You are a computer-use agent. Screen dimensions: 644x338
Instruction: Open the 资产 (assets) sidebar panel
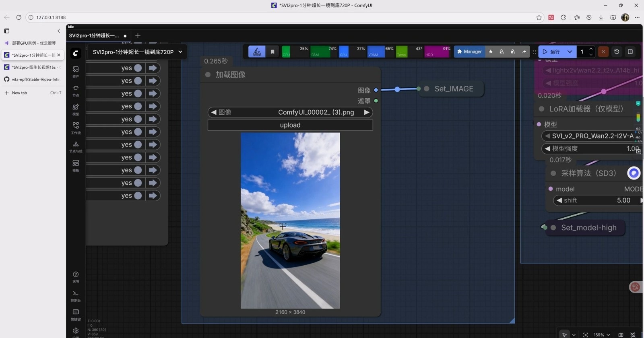click(76, 71)
